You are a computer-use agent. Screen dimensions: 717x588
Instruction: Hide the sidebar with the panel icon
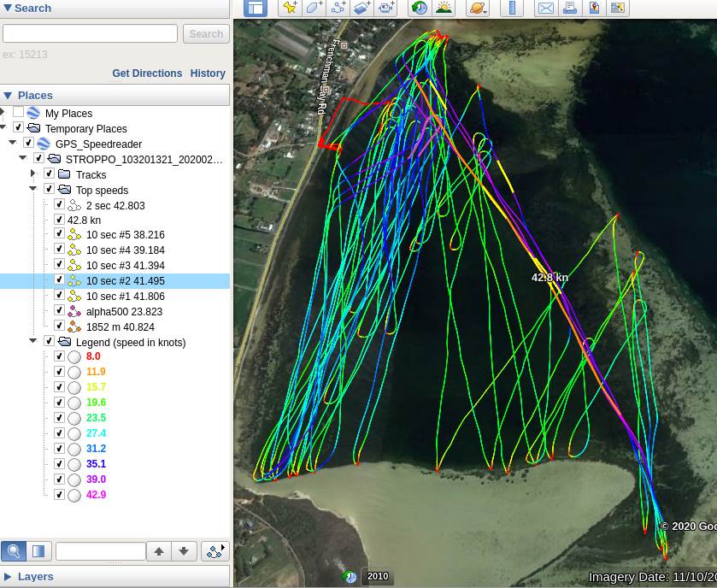pyautogui.click(x=256, y=9)
